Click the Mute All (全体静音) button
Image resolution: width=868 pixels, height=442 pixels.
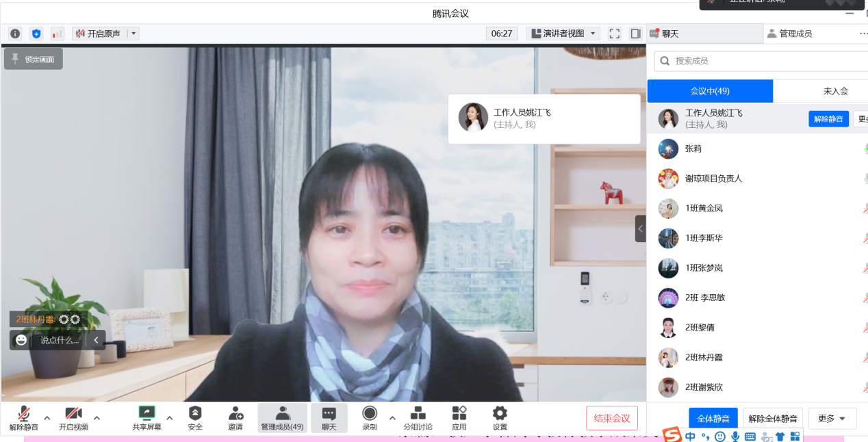coord(713,418)
